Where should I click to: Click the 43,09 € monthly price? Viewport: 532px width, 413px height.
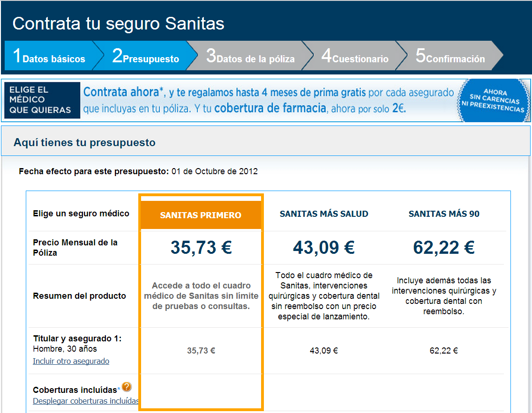pyautogui.click(x=324, y=247)
